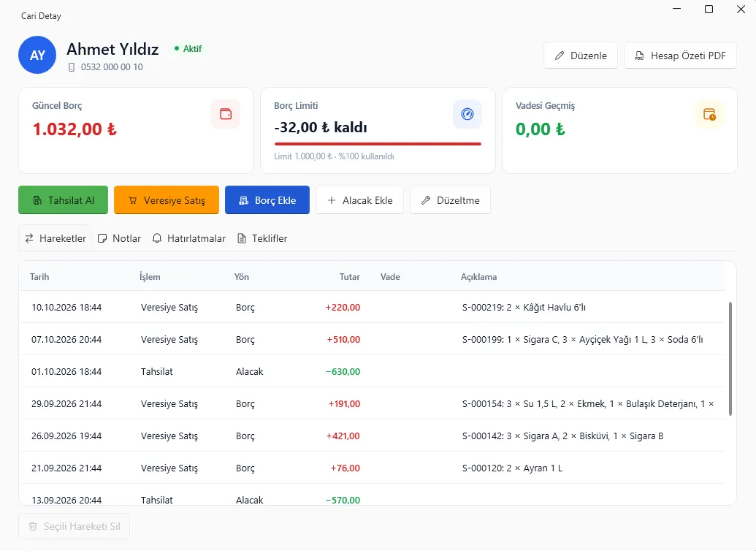Click the phone icon beside 0532 000 00 10

[x=72, y=67]
